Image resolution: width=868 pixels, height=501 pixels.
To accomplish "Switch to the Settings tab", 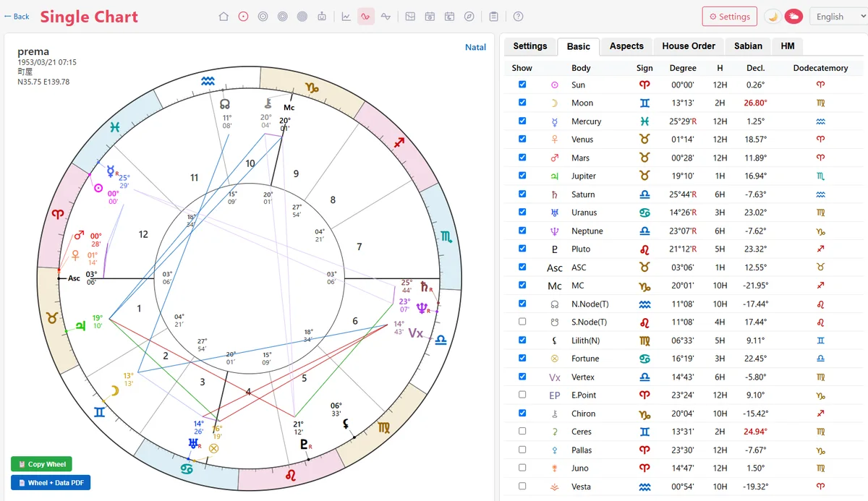I will pyautogui.click(x=530, y=46).
